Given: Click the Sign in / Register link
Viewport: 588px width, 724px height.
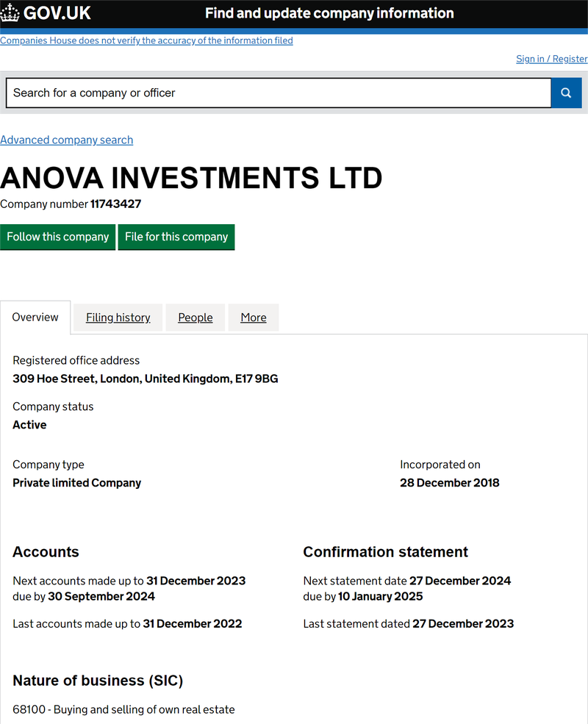Looking at the screenshot, I should click(x=551, y=59).
